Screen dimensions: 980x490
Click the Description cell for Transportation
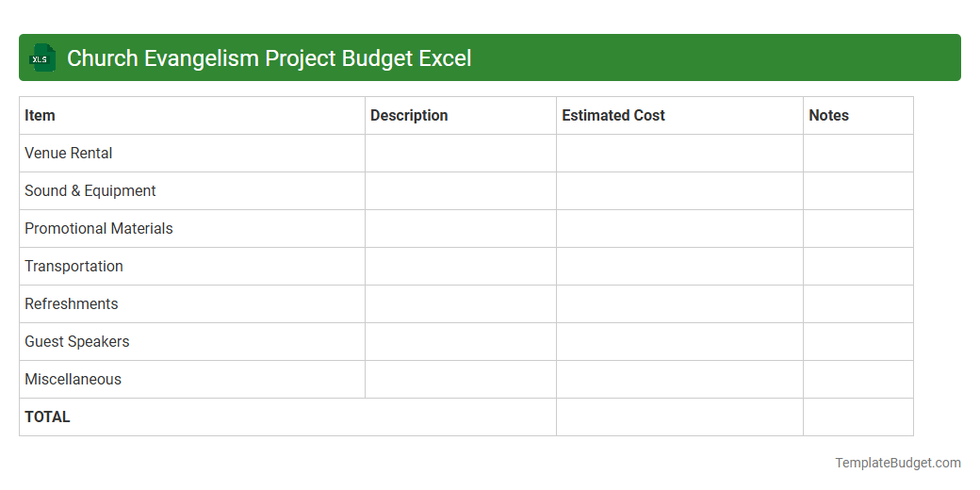point(461,267)
